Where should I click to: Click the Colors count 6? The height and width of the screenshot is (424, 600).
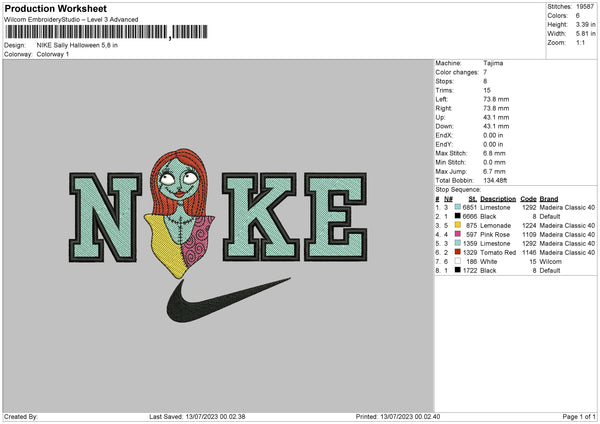578,16
